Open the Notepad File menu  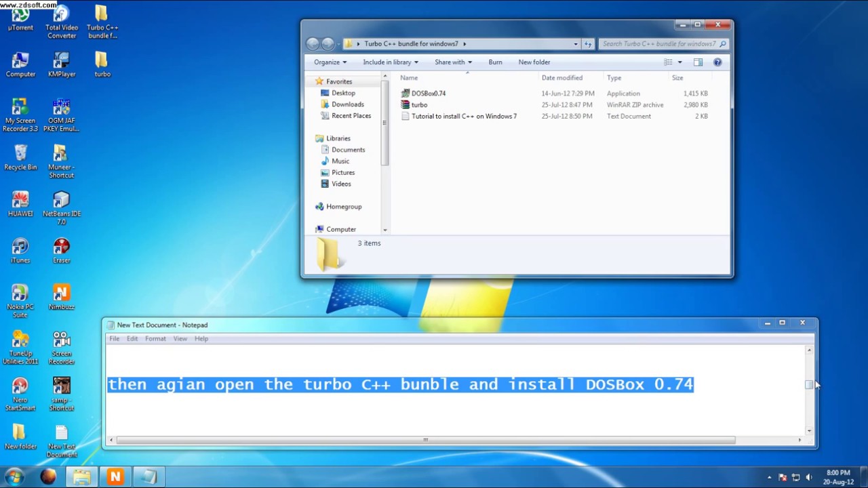[115, 339]
